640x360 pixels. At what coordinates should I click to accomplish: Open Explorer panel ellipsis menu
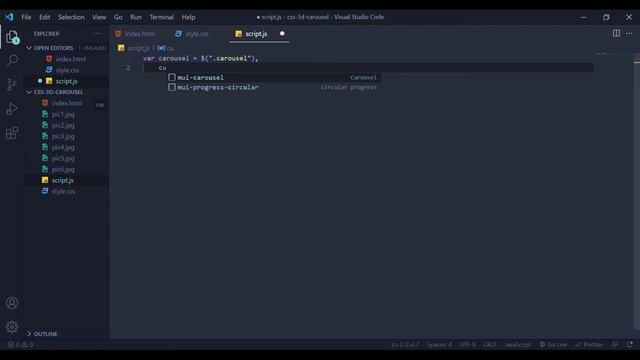[x=97, y=33]
